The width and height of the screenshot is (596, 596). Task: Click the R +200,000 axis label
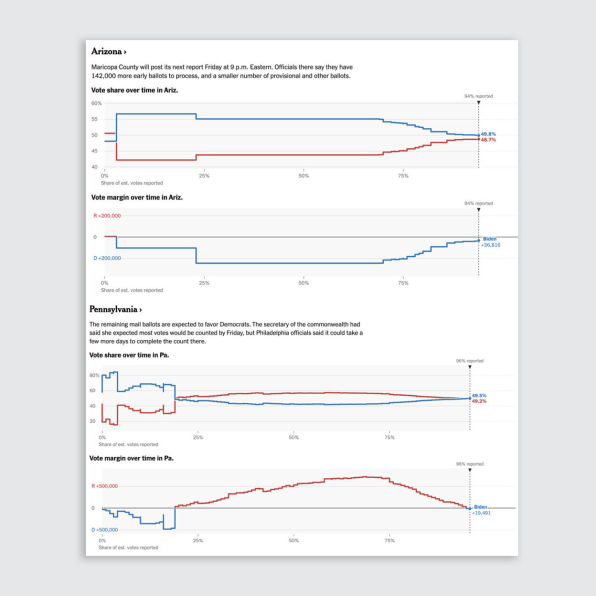coord(107,216)
